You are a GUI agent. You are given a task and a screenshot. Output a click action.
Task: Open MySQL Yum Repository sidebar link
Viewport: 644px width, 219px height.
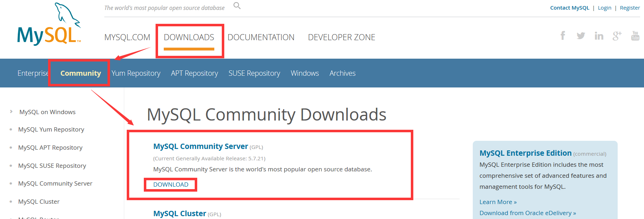pyautogui.click(x=51, y=129)
